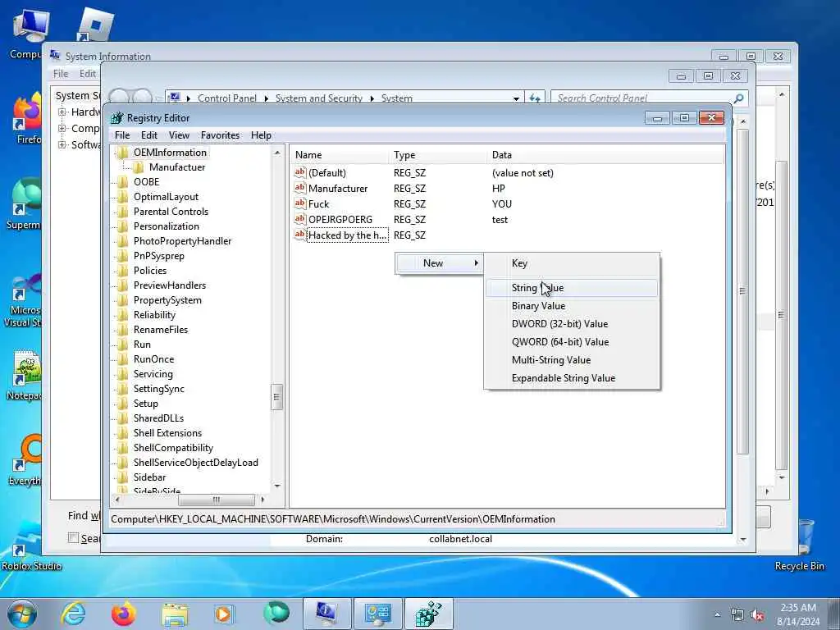Click the Fuck value name
This screenshot has height=630, width=840.
pyautogui.click(x=319, y=204)
